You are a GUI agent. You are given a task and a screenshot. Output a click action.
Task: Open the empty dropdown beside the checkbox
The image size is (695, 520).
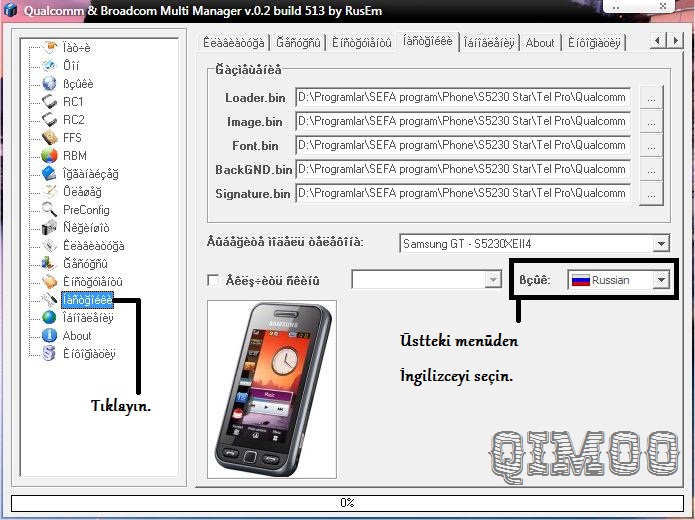click(x=492, y=280)
